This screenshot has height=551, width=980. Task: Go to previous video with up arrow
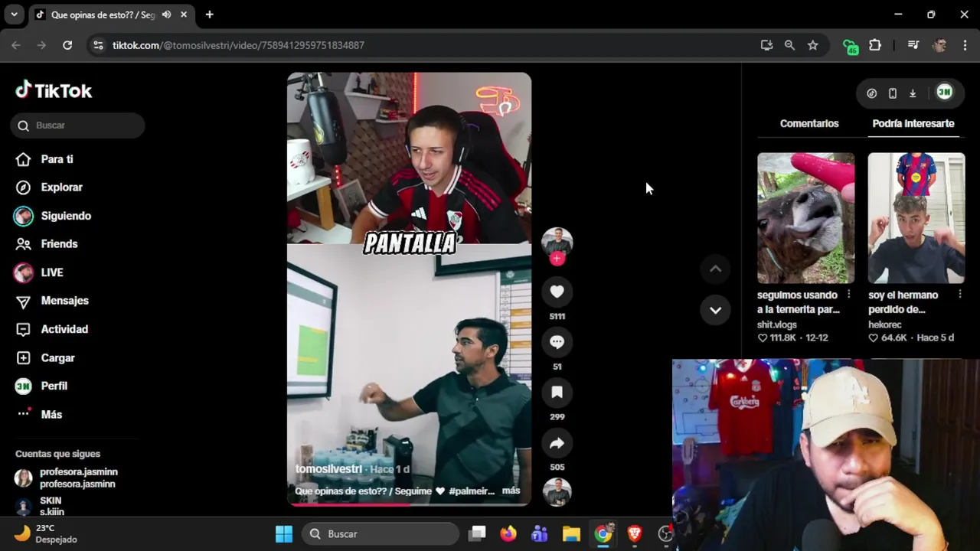coord(715,269)
